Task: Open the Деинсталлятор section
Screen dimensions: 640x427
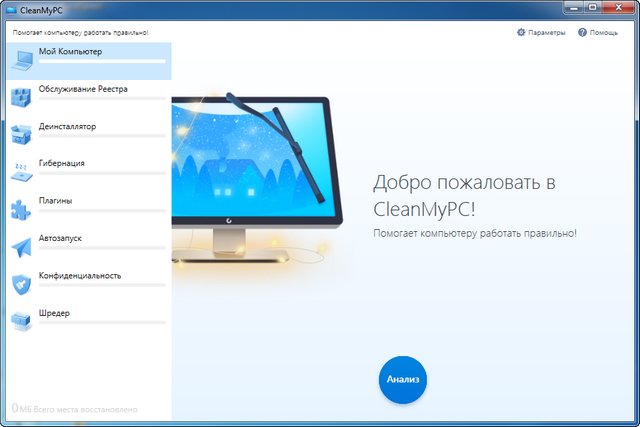Action: (x=89, y=136)
